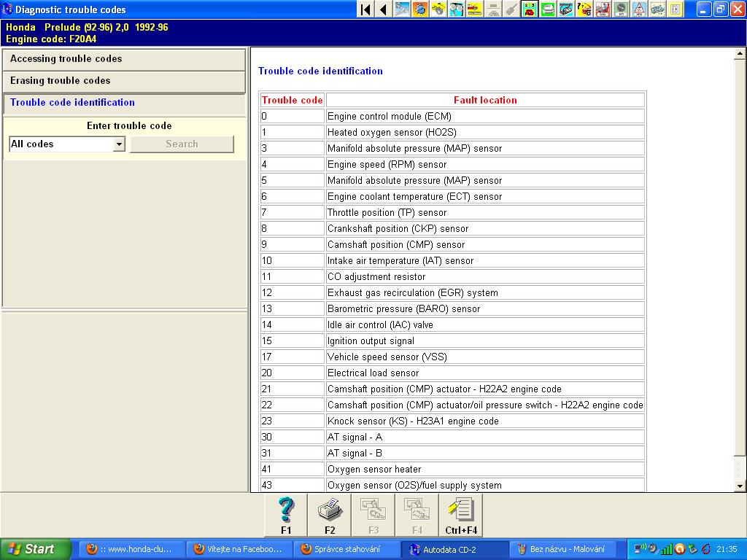Click the F1 help question mark button
747x560 pixels.
point(286,515)
